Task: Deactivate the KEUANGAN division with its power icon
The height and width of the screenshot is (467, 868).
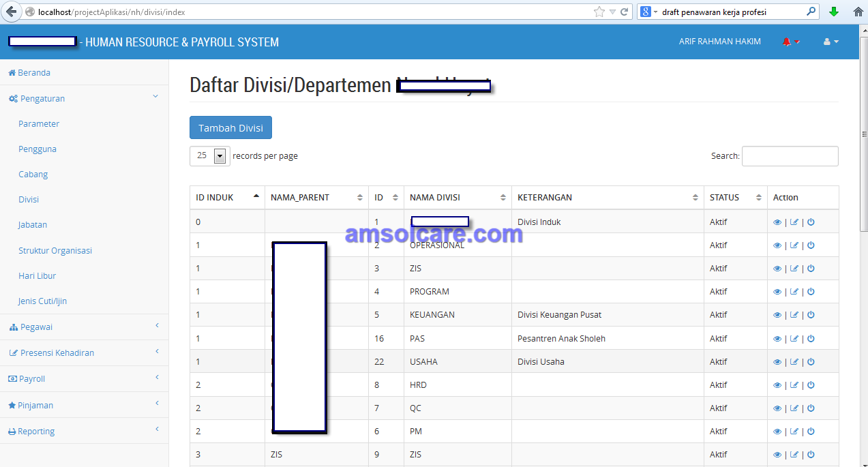Action: click(811, 315)
